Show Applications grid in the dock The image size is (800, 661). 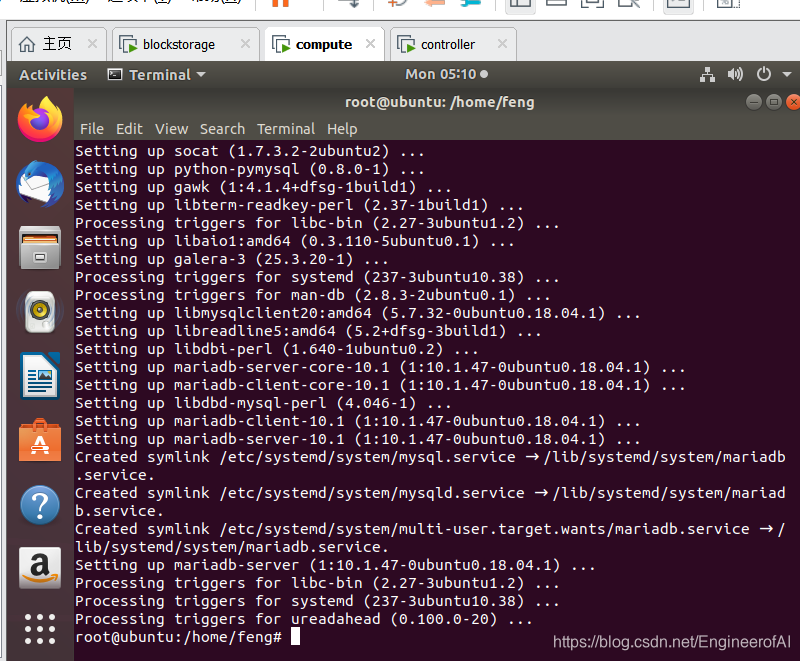pos(40,629)
